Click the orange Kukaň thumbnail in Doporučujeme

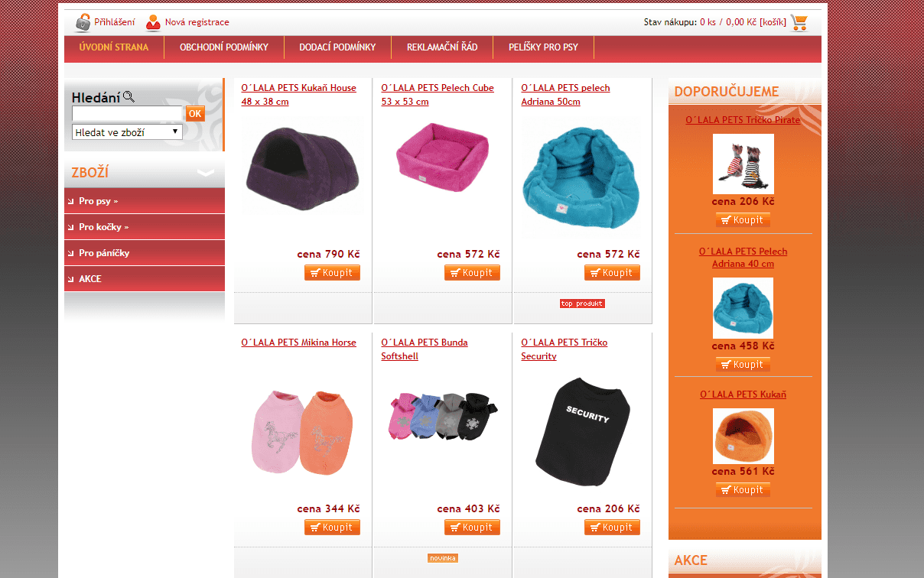[x=743, y=436]
